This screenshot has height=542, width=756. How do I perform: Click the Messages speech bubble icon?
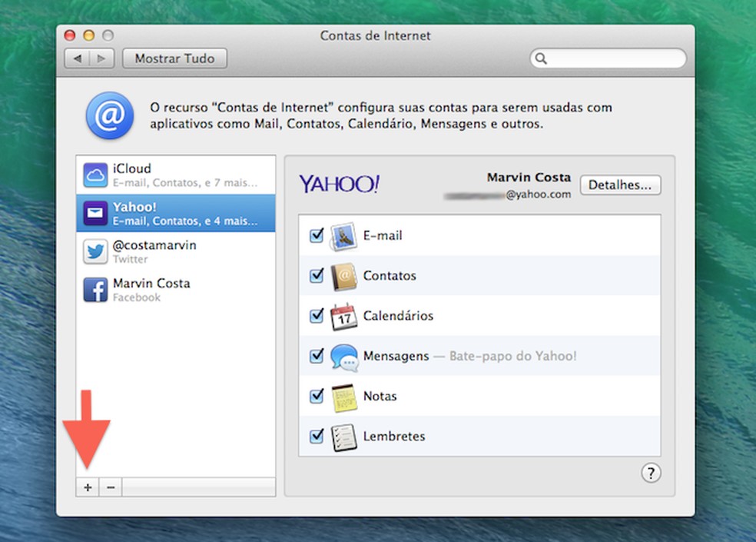345,355
